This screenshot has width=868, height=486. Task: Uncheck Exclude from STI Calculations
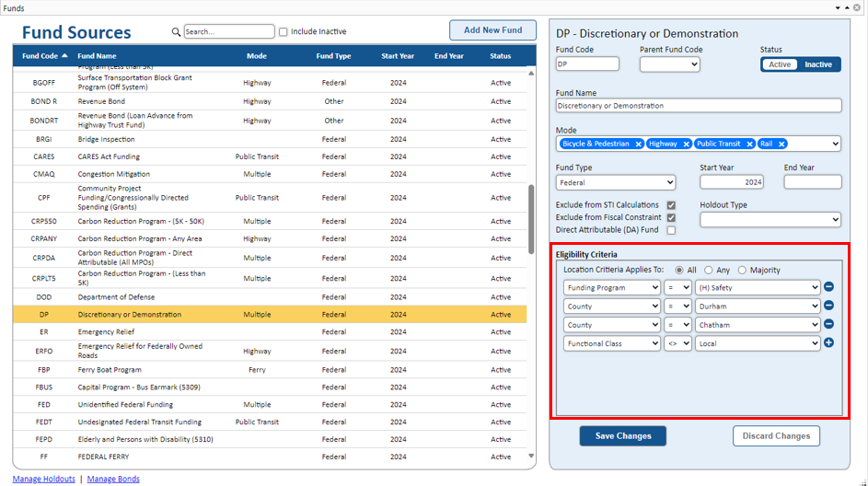[x=672, y=205]
